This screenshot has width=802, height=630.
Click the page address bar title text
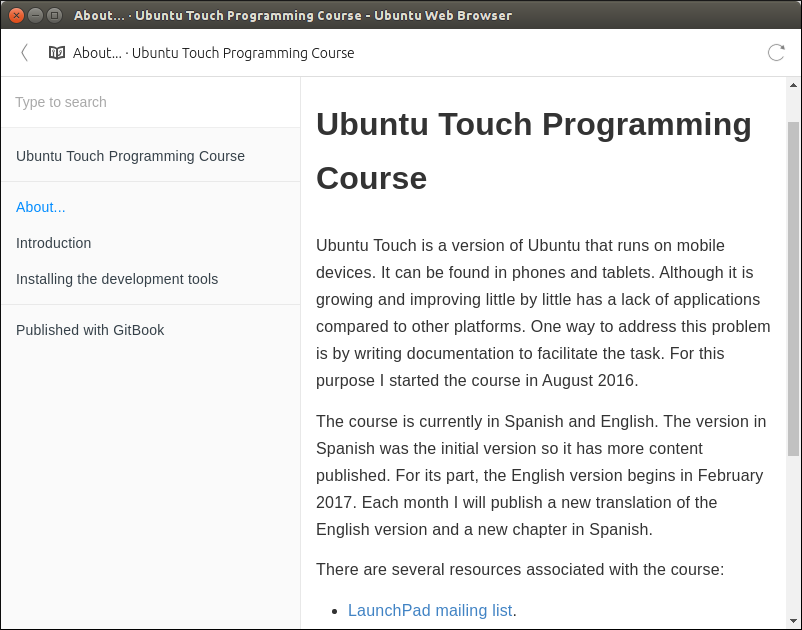pyautogui.click(x=213, y=53)
